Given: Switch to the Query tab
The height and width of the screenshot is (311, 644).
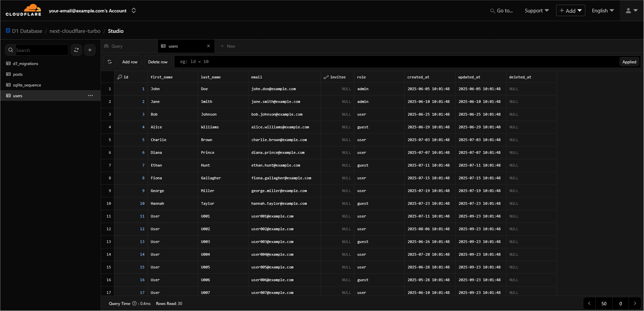Looking at the screenshot, I should (x=129, y=46).
